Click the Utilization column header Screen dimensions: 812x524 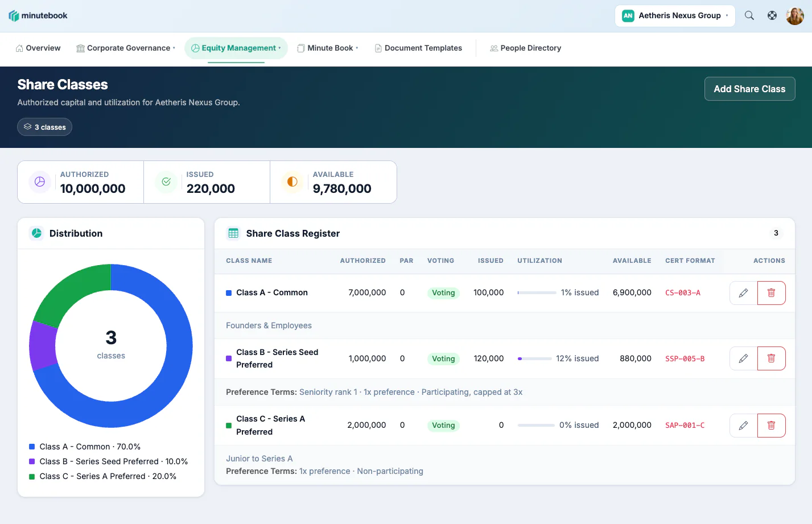point(539,261)
